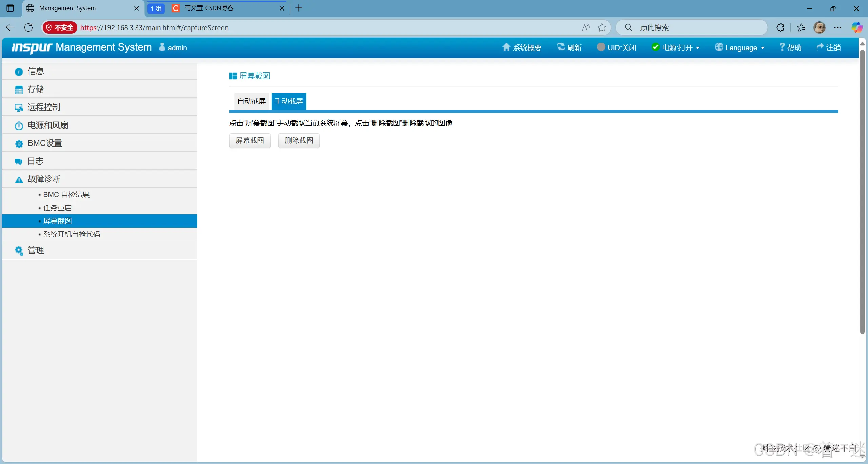Image resolution: width=868 pixels, height=464 pixels.
Task: Select the 电源和风扇 power icon
Action: click(19, 125)
